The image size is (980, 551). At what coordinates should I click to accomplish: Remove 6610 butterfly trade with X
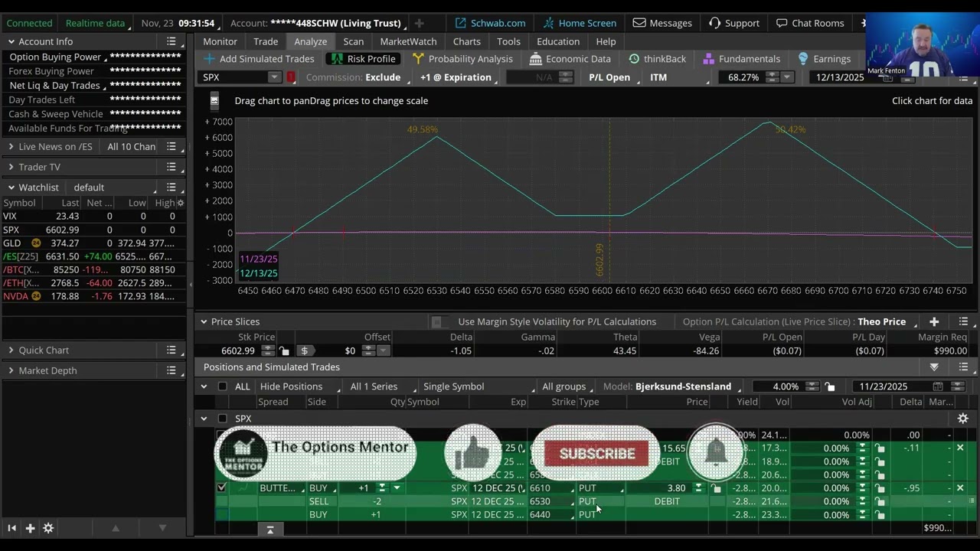click(960, 487)
